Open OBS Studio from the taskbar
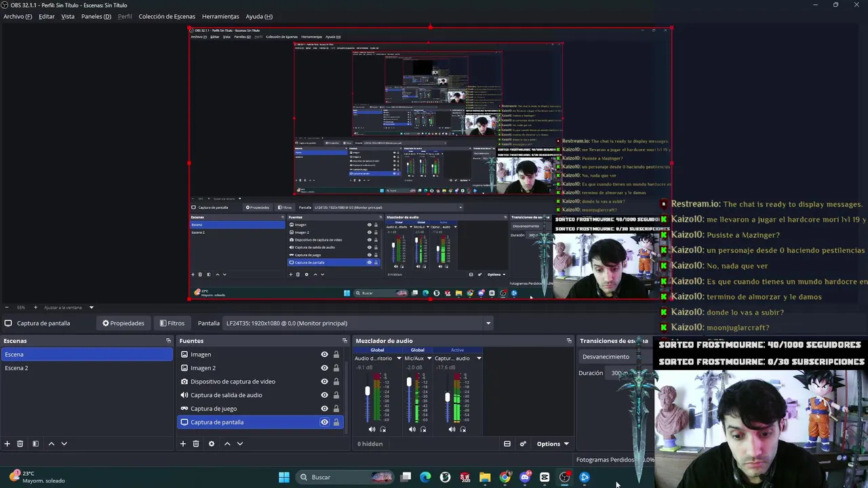868x488 pixels. coord(564,477)
